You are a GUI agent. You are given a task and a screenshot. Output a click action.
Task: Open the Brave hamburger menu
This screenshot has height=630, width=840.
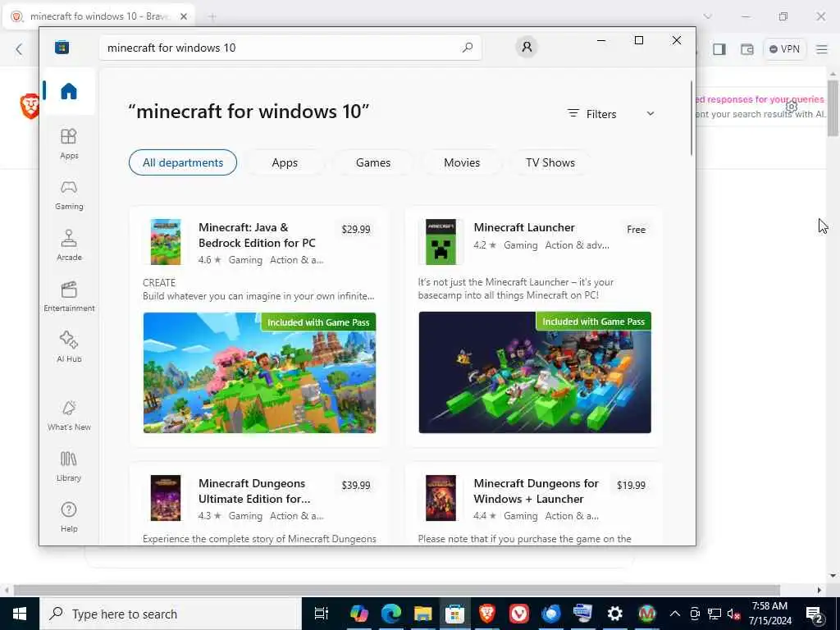click(x=822, y=49)
